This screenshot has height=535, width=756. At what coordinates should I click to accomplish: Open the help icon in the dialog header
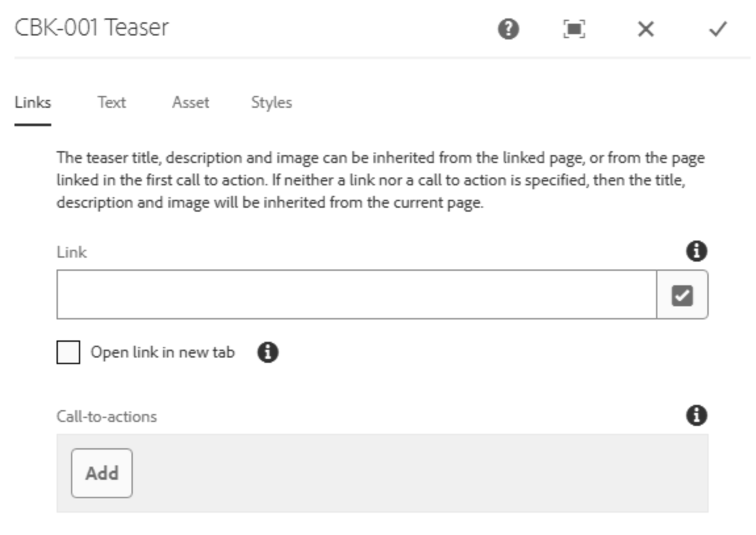click(x=508, y=29)
